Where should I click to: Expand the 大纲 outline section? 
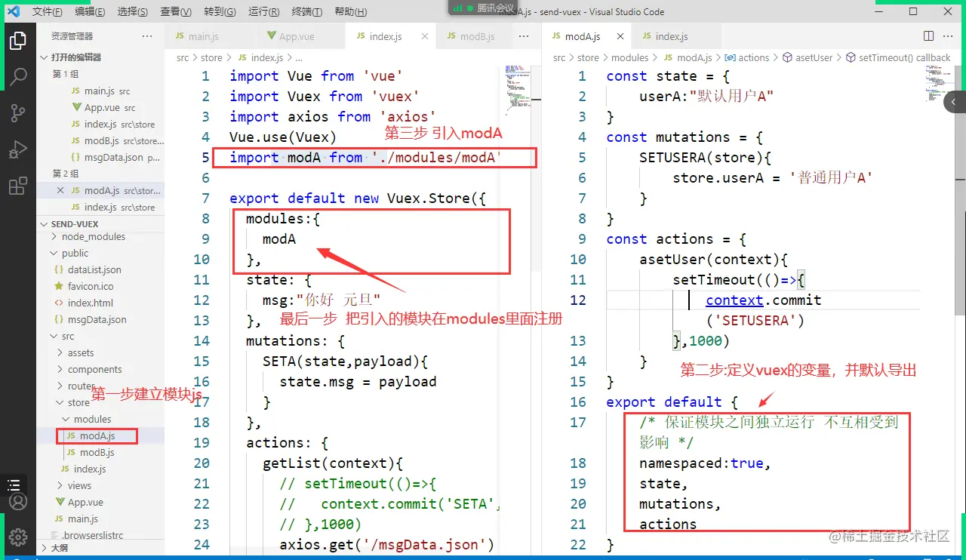[x=59, y=548]
